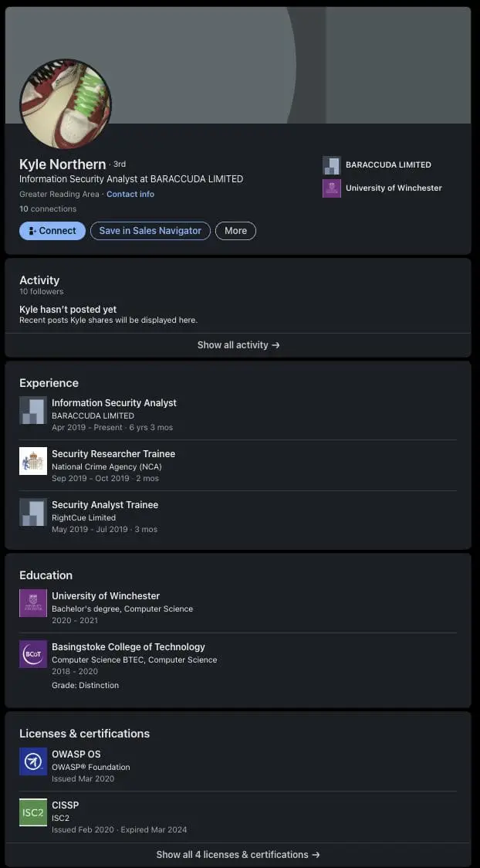Expand Show all activity
This screenshot has height=868, width=480.
click(238, 345)
